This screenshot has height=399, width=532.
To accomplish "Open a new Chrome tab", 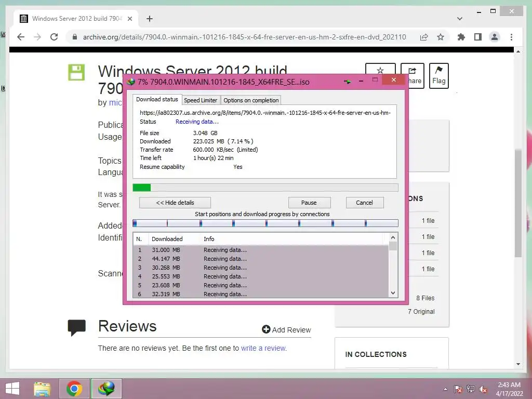I will 150,19.
